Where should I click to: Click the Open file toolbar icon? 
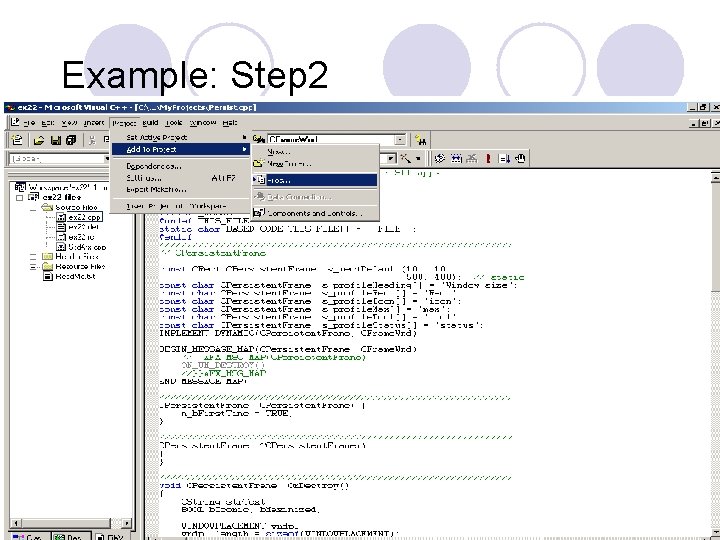coord(39,140)
